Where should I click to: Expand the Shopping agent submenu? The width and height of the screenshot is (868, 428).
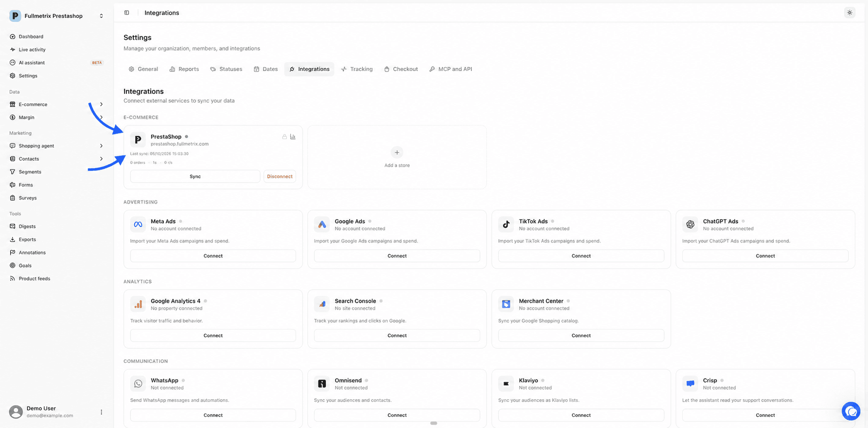(x=56, y=146)
